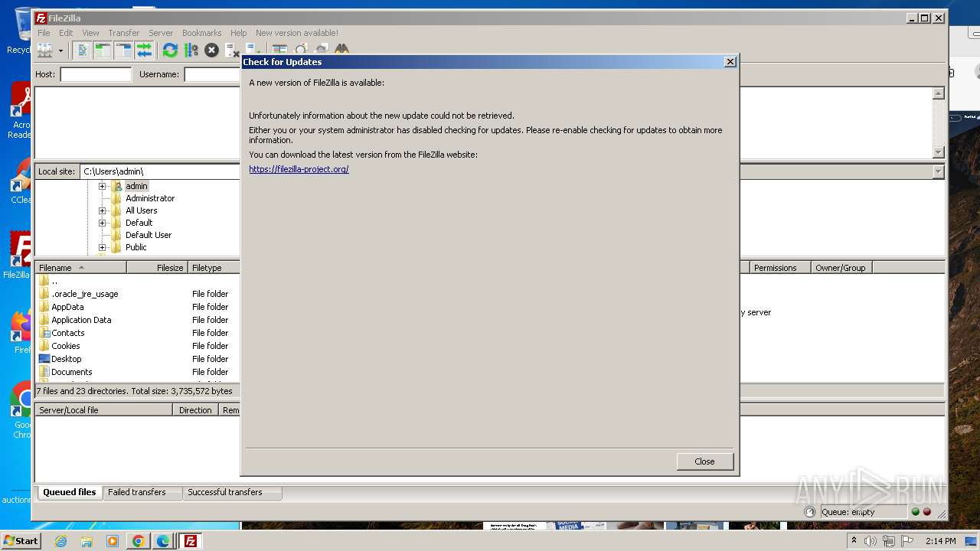This screenshot has width=980, height=551.
Task: Launch Microsoft Edge from taskbar
Action: click(163, 541)
